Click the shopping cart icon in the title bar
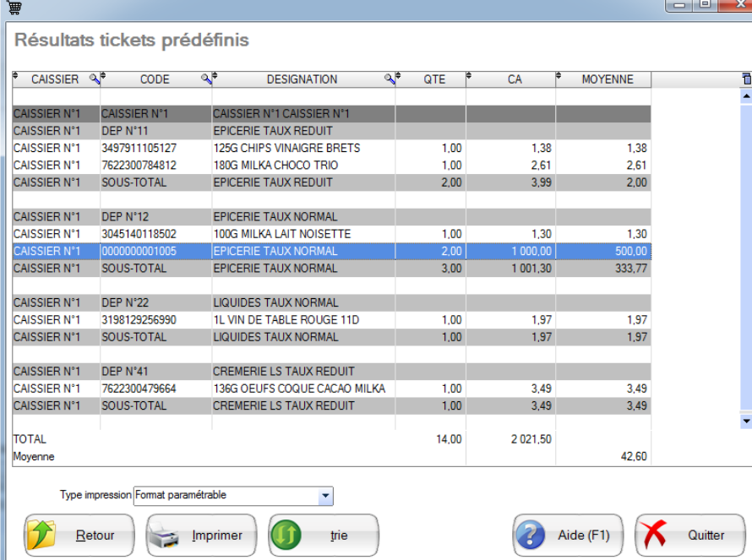The image size is (752, 560). (x=12, y=7)
